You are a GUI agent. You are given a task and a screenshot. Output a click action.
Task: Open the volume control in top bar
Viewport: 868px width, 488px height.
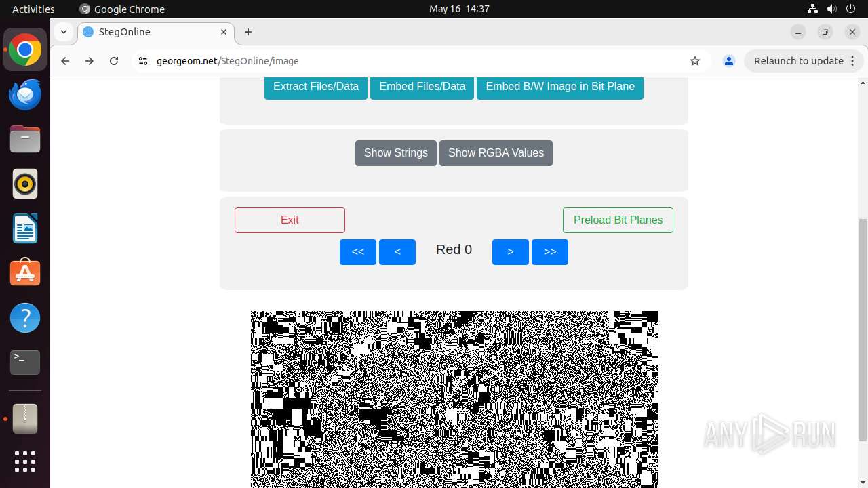[x=831, y=9]
